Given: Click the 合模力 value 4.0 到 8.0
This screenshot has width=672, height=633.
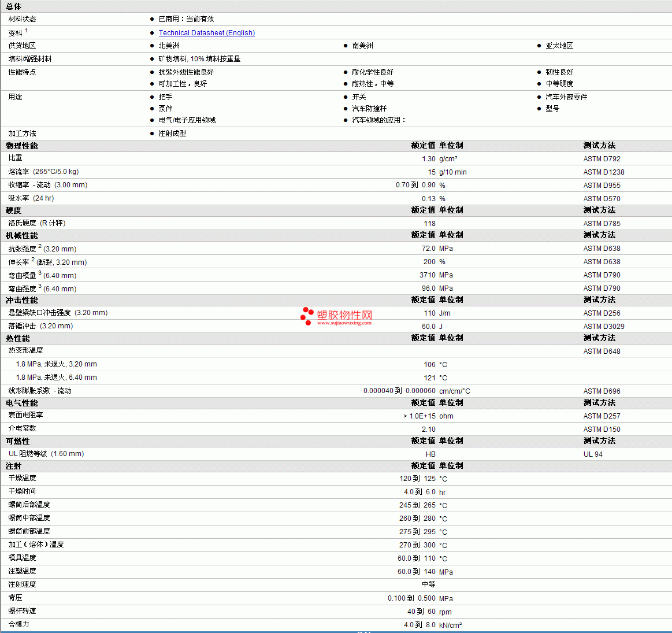Looking at the screenshot, I should click(419, 625).
